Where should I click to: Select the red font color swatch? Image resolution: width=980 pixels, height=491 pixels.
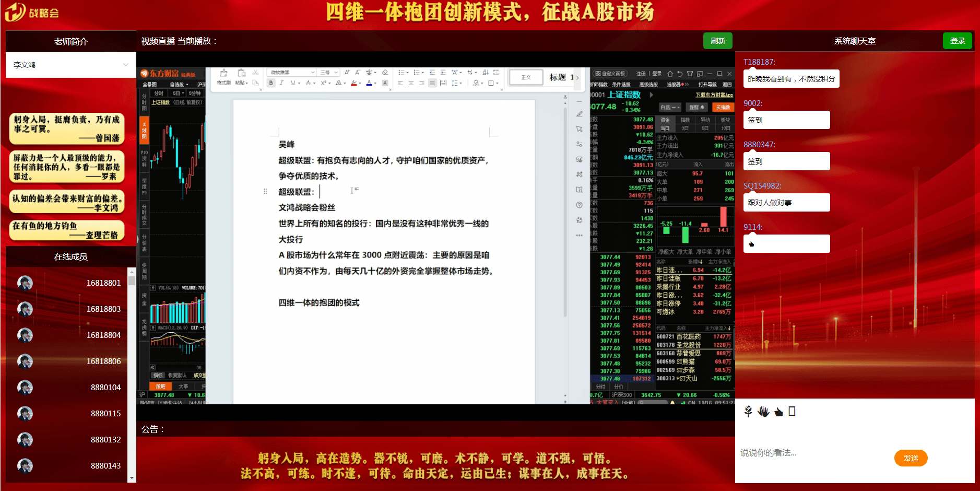pos(353,83)
